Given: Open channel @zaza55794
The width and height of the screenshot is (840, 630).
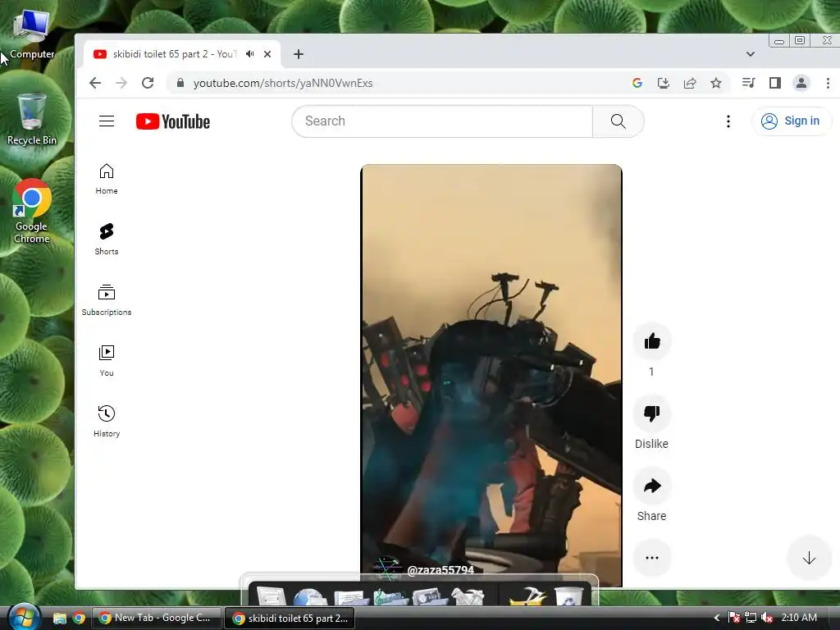Looking at the screenshot, I should point(441,570).
